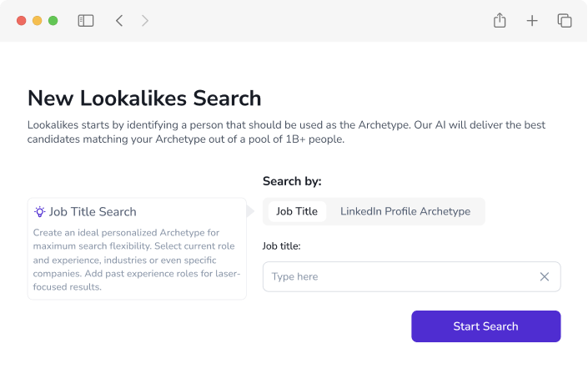
Task: Click the Job Title Search card heading
Action: [93, 212]
